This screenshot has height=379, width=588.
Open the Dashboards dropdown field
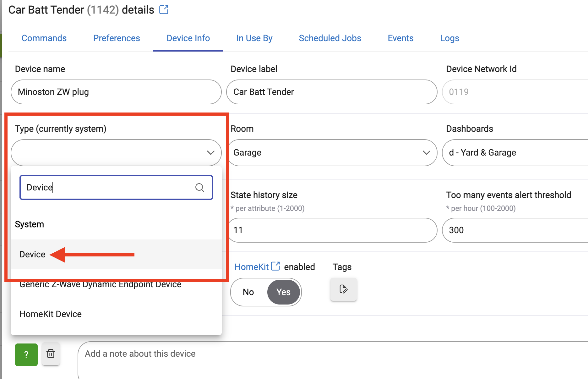(x=515, y=153)
